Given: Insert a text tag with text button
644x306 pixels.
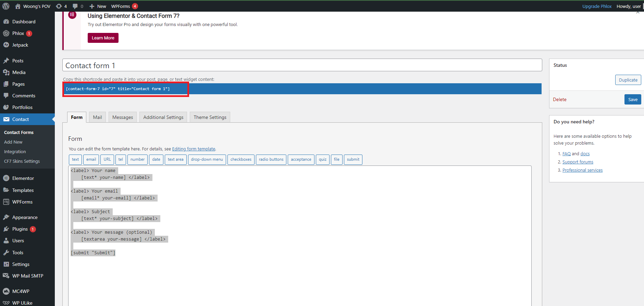Looking at the screenshot, I should [75, 159].
